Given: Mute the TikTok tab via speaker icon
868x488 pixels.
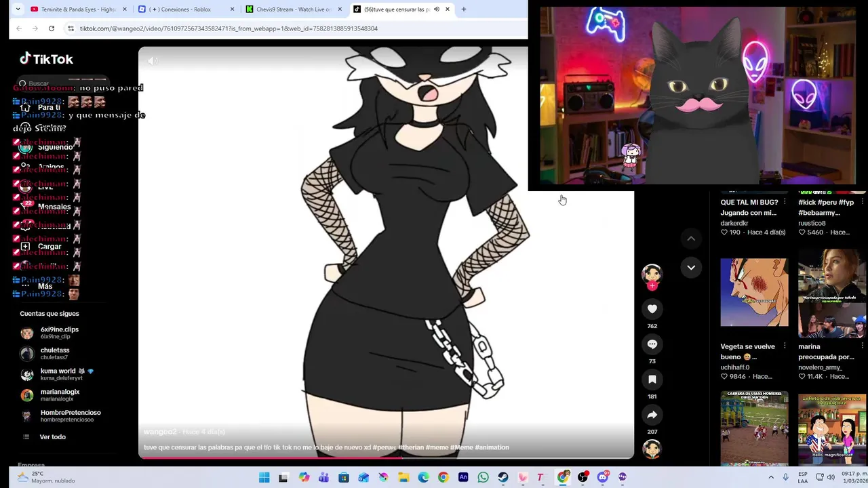Looking at the screenshot, I should 437,9.
